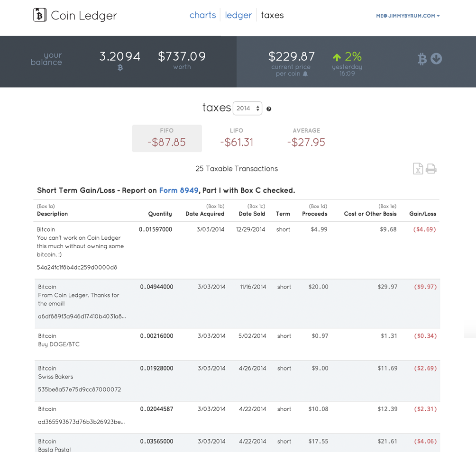Click the ($9.97) loss value
Viewport: 476px width, 452px height.
point(425,287)
